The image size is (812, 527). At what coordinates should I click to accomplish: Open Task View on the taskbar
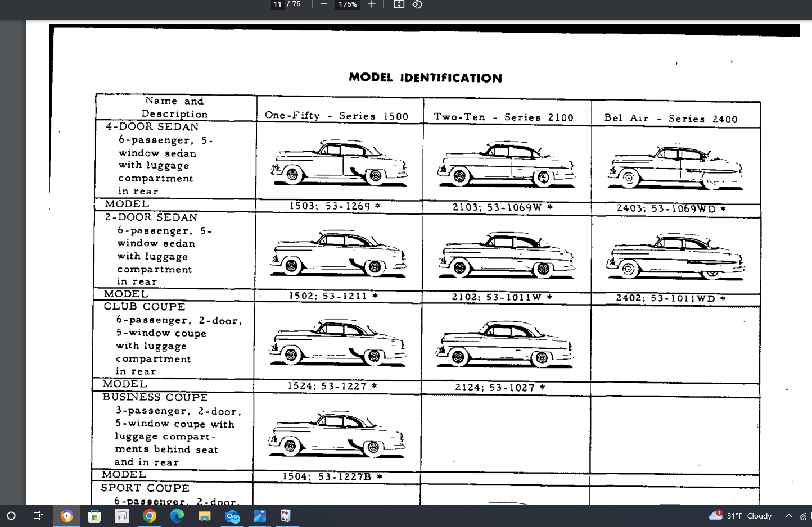pyautogui.click(x=38, y=516)
